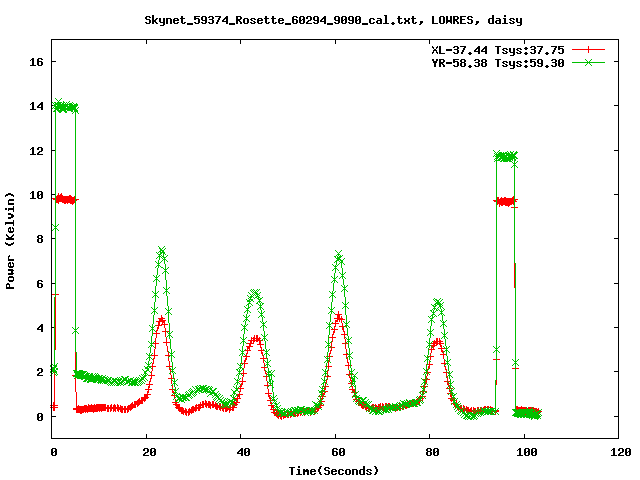
Task: Click green curve peak near 61 seconds
Action: pos(338,255)
